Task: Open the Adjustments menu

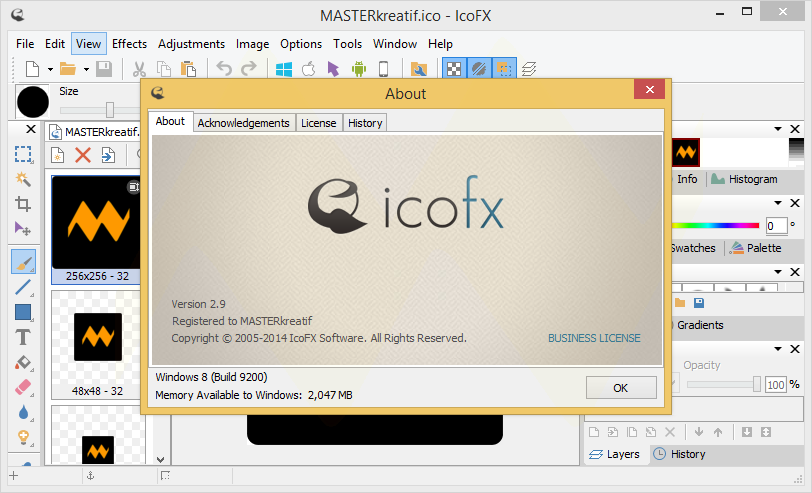Action: tap(191, 44)
